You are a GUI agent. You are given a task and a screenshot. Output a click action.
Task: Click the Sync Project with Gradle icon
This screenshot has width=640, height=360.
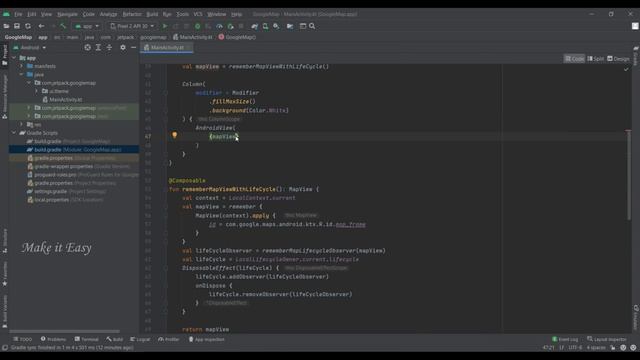pyautogui.click(x=255, y=26)
